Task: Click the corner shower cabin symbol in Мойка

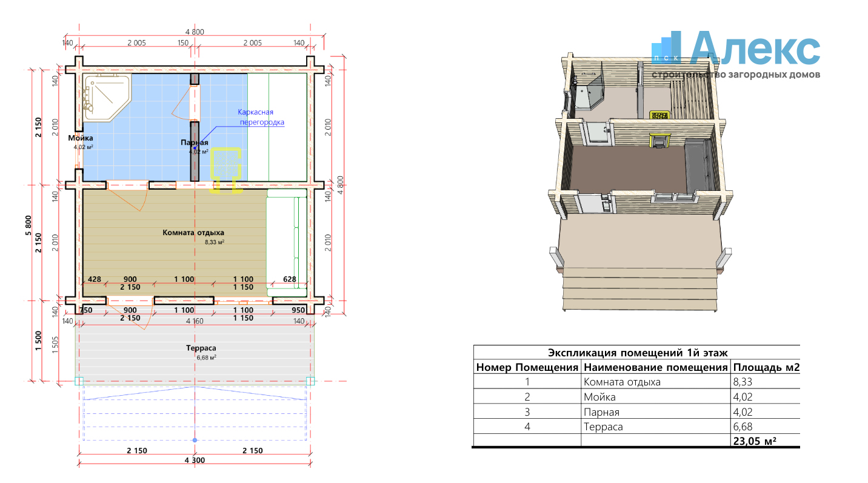Action: pyautogui.click(x=106, y=97)
